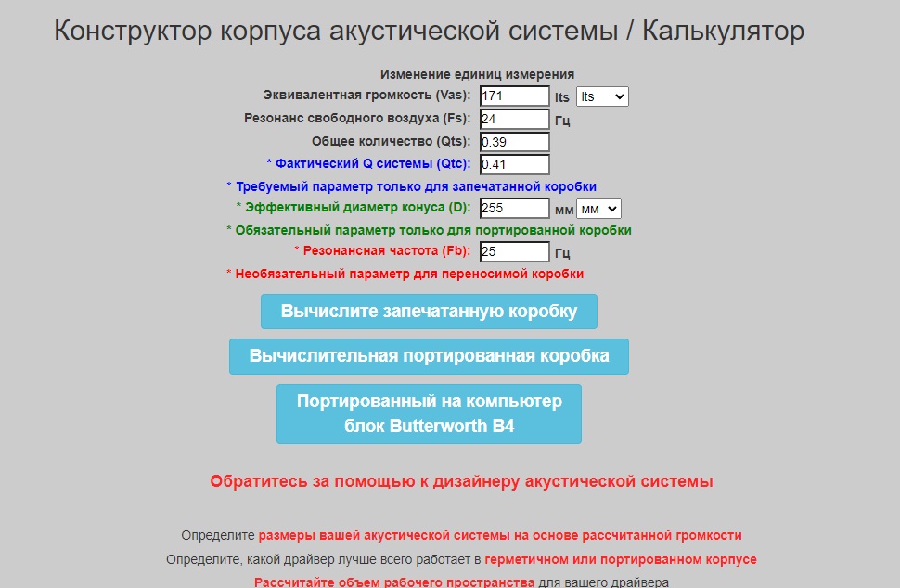Click the Qtc input field showing 0.41
This screenshot has height=588, width=900.
click(x=514, y=164)
